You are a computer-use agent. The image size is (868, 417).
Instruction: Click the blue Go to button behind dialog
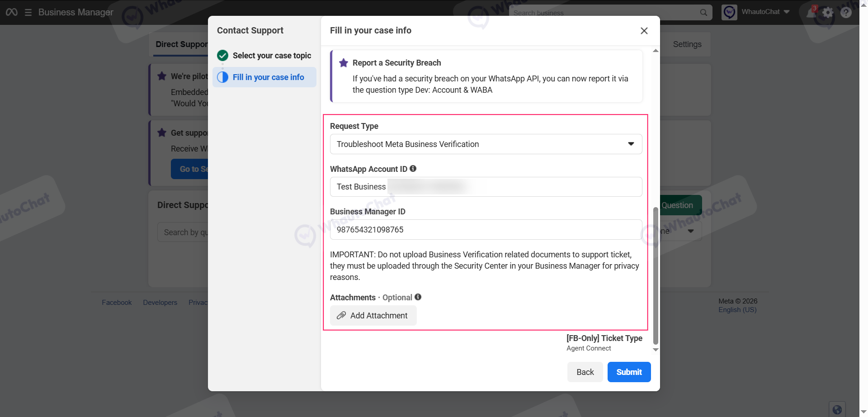(189, 169)
